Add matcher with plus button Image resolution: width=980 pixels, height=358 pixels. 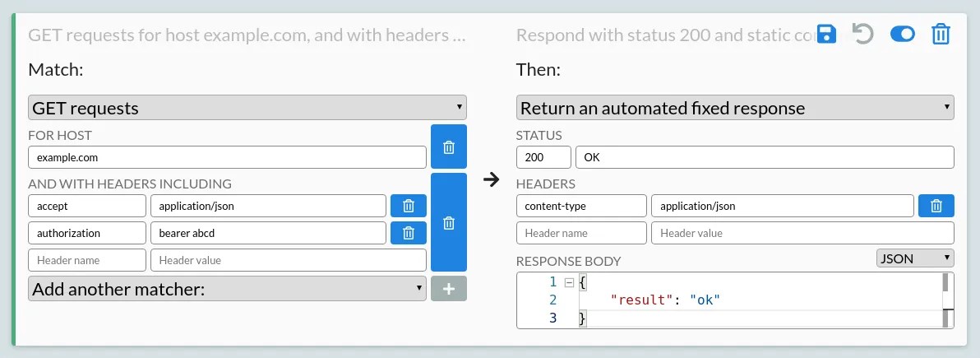click(x=449, y=289)
